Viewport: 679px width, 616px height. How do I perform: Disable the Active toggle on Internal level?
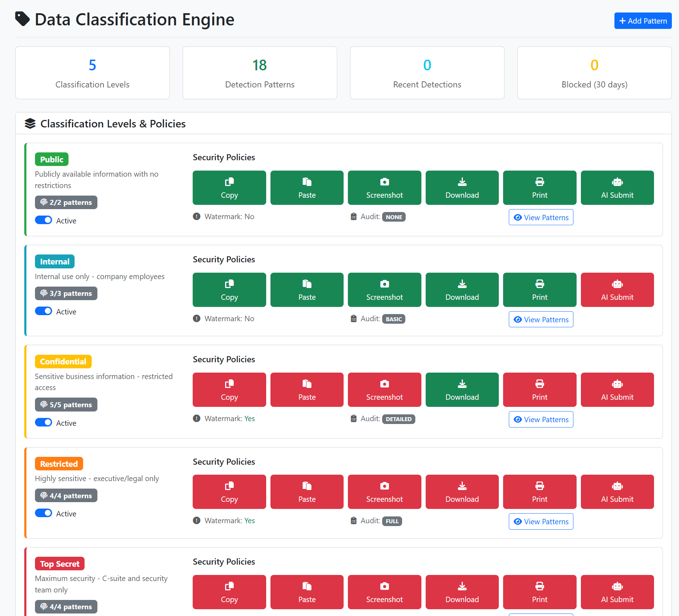[x=44, y=311]
